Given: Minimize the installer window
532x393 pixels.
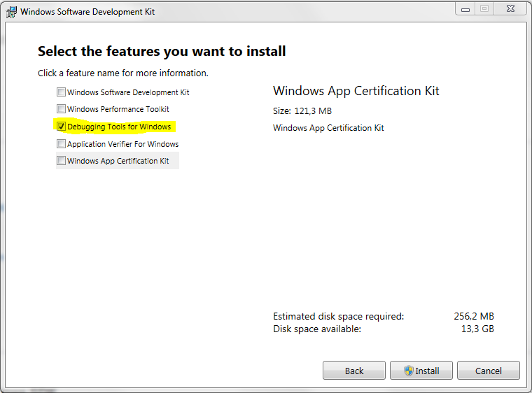Looking at the screenshot, I should tap(465, 9).
